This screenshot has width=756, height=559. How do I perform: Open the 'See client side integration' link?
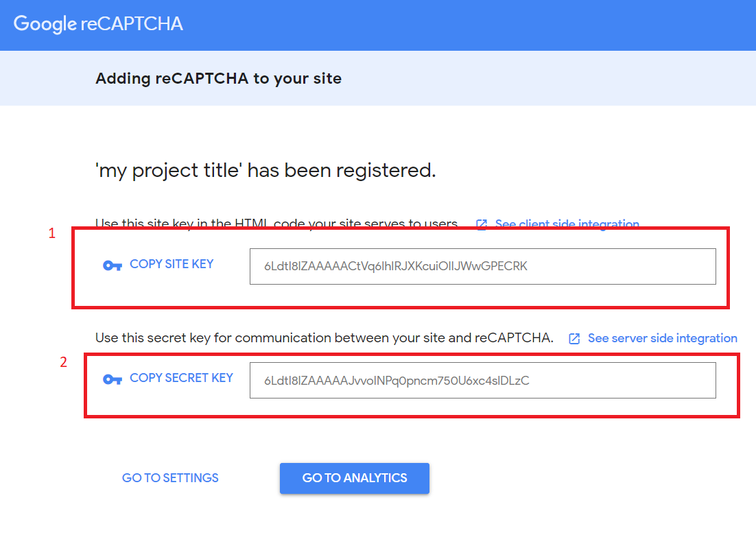click(567, 224)
